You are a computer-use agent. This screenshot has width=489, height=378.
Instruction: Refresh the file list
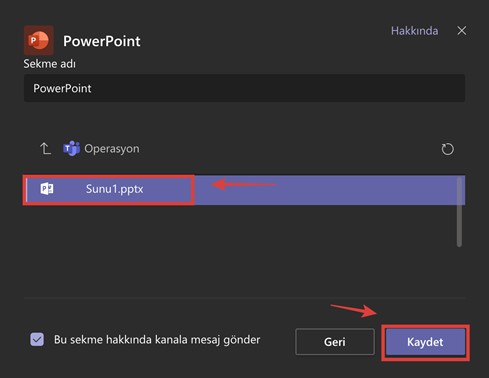pyautogui.click(x=447, y=149)
